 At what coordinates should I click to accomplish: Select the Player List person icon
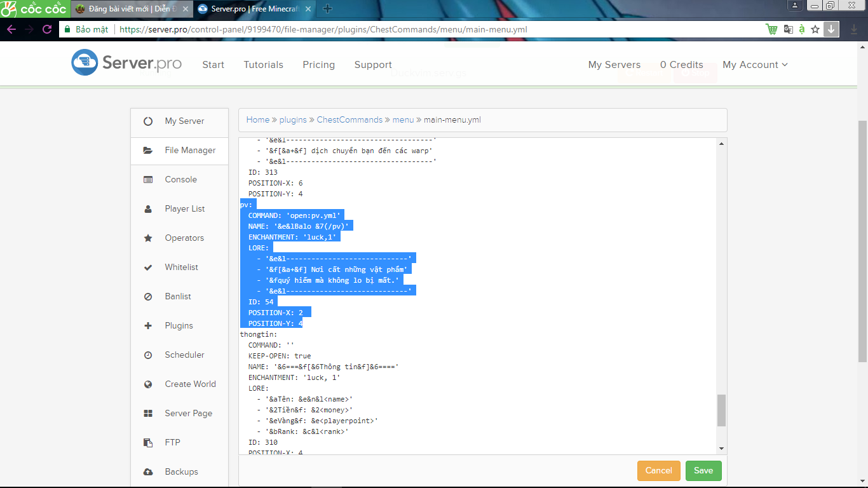(x=148, y=209)
